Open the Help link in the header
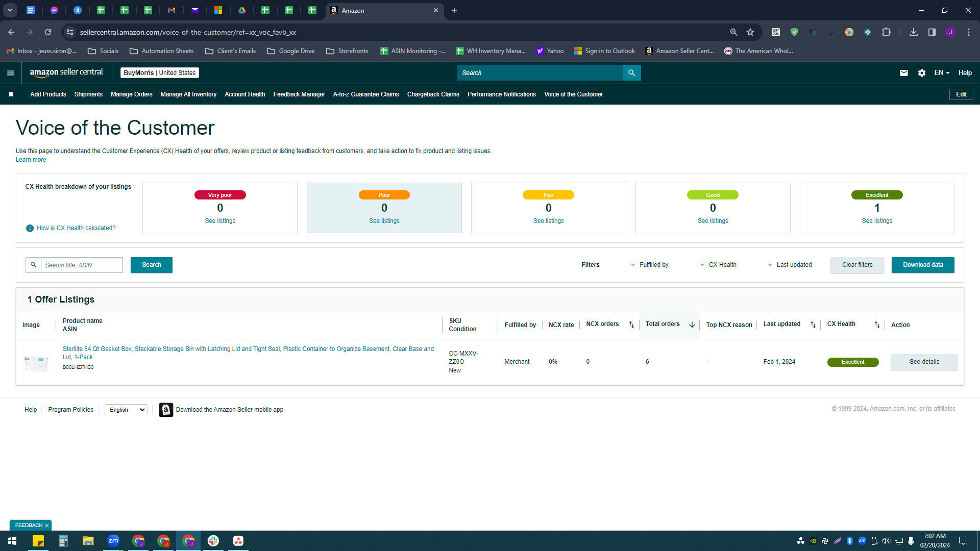 point(965,73)
